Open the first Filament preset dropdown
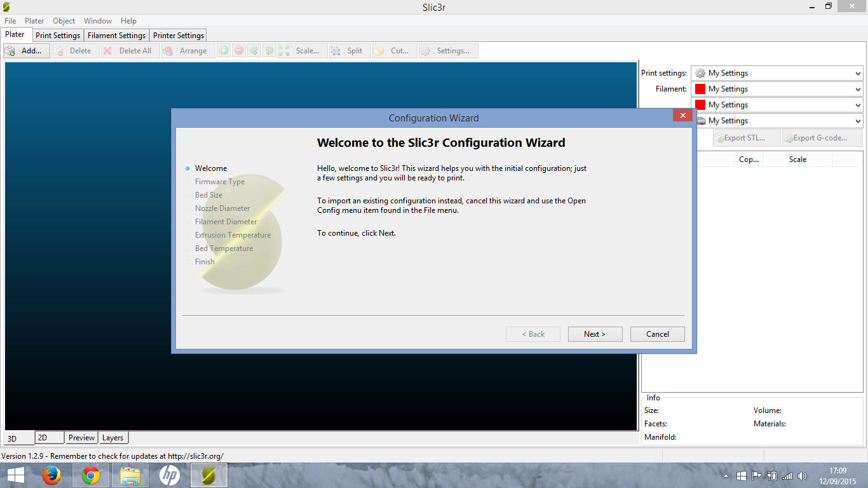868x488 pixels. (776, 89)
